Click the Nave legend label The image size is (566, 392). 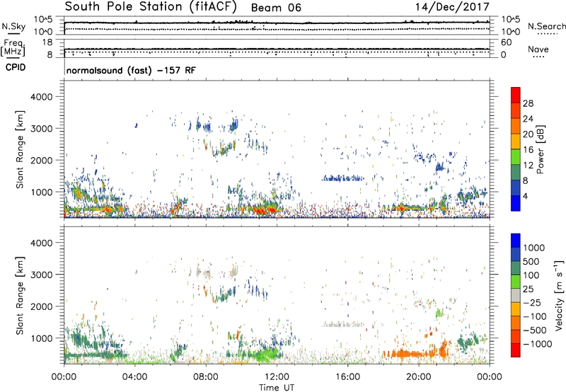(x=538, y=49)
